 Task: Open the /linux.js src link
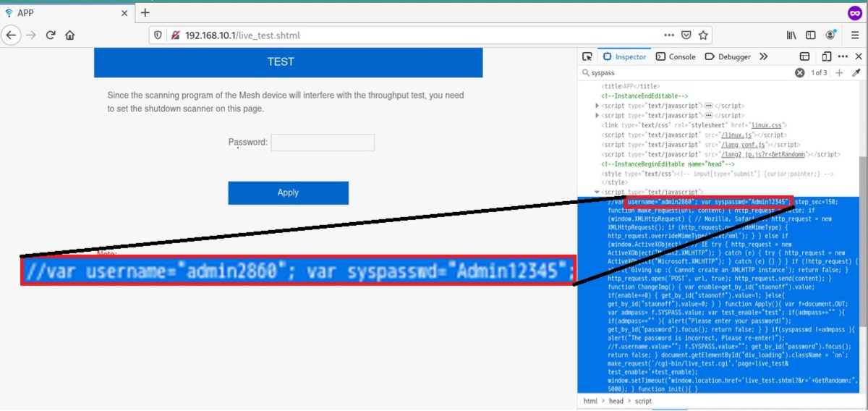pyautogui.click(x=738, y=135)
